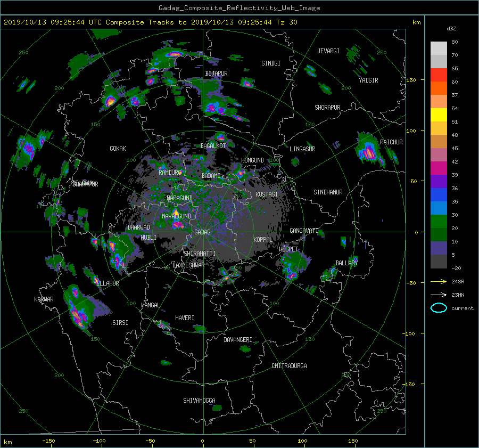
Task: Click the 'LAXMESHWAR' city label
Action: 188,265
